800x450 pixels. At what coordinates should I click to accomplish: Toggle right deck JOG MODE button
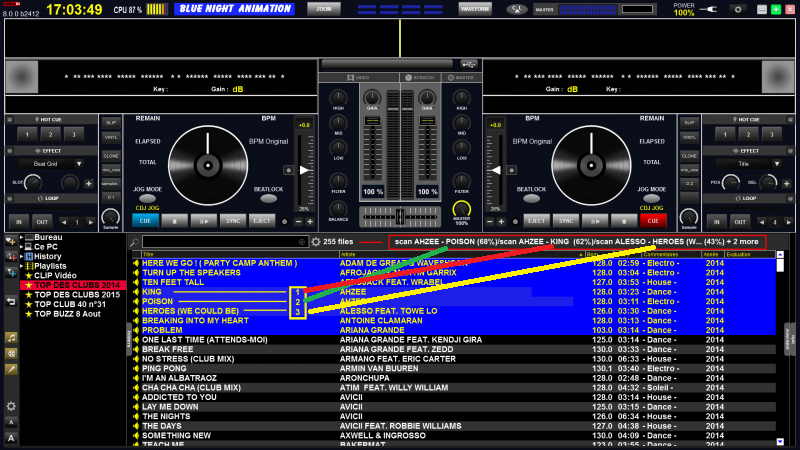point(651,198)
